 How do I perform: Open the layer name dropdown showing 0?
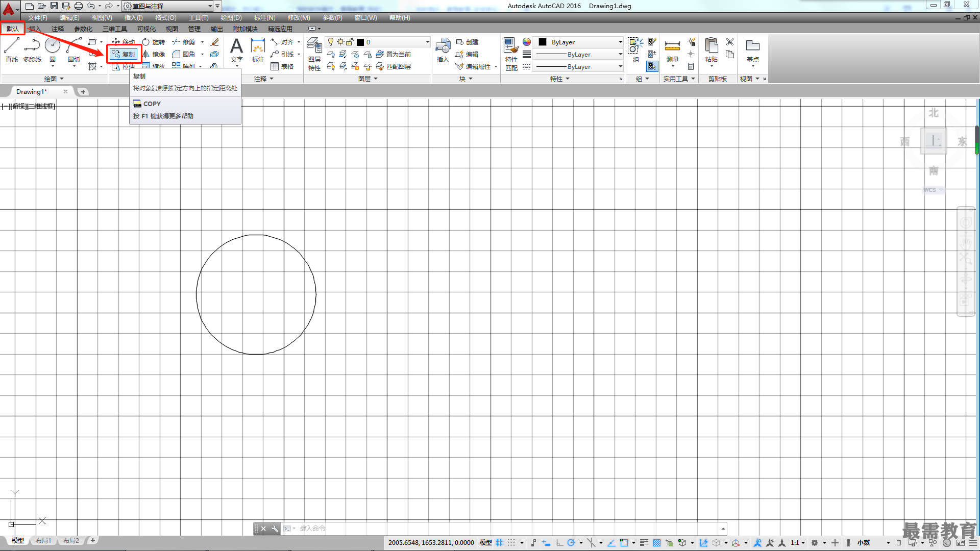[x=378, y=42]
